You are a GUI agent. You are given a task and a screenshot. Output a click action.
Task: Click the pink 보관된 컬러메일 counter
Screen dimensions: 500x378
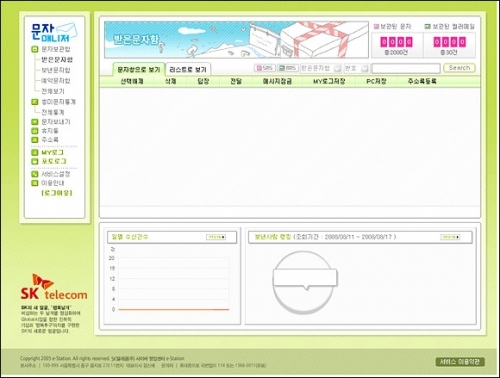[449, 42]
